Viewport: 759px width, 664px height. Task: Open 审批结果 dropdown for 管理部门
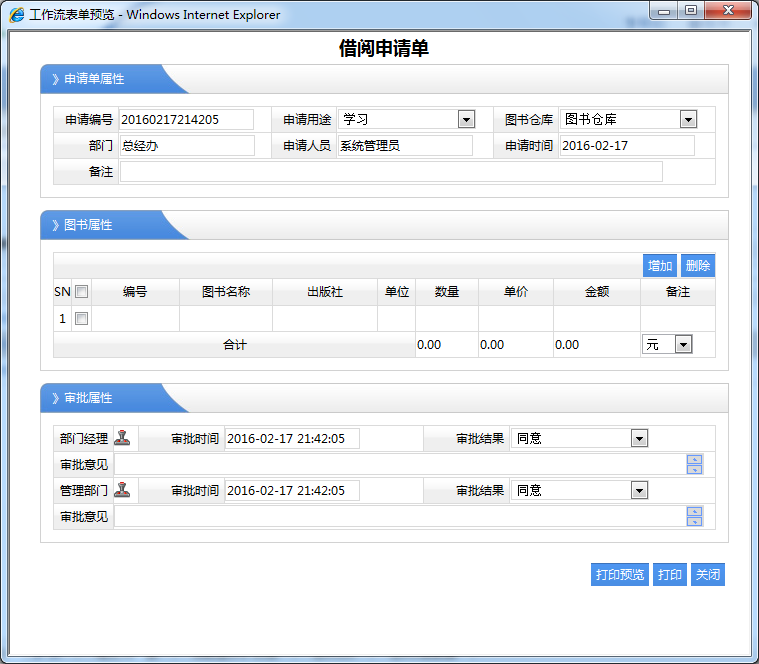(639, 490)
